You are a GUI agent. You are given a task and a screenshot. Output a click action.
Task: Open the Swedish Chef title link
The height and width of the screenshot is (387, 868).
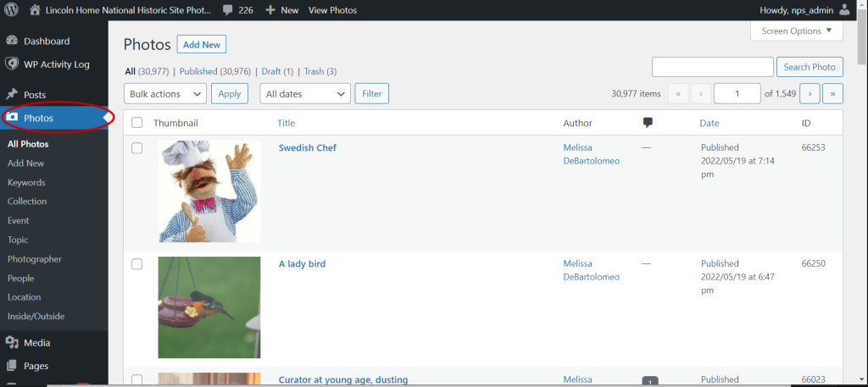click(x=307, y=147)
